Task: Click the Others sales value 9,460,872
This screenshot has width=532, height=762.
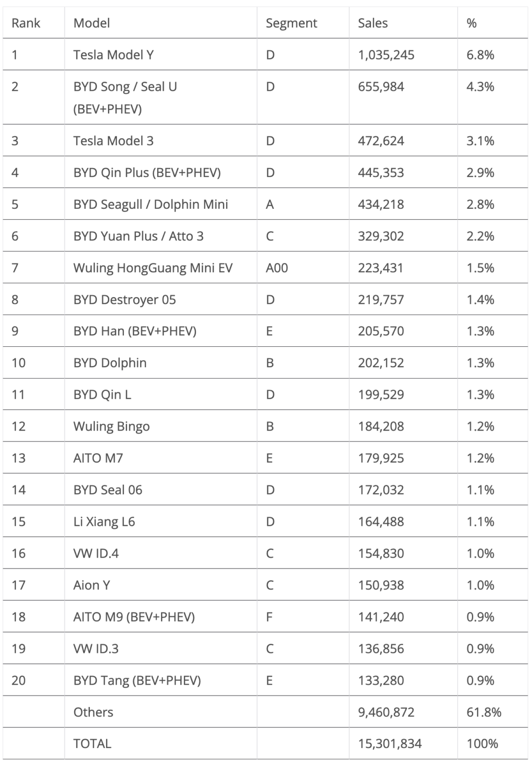Action: [x=386, y=712]
